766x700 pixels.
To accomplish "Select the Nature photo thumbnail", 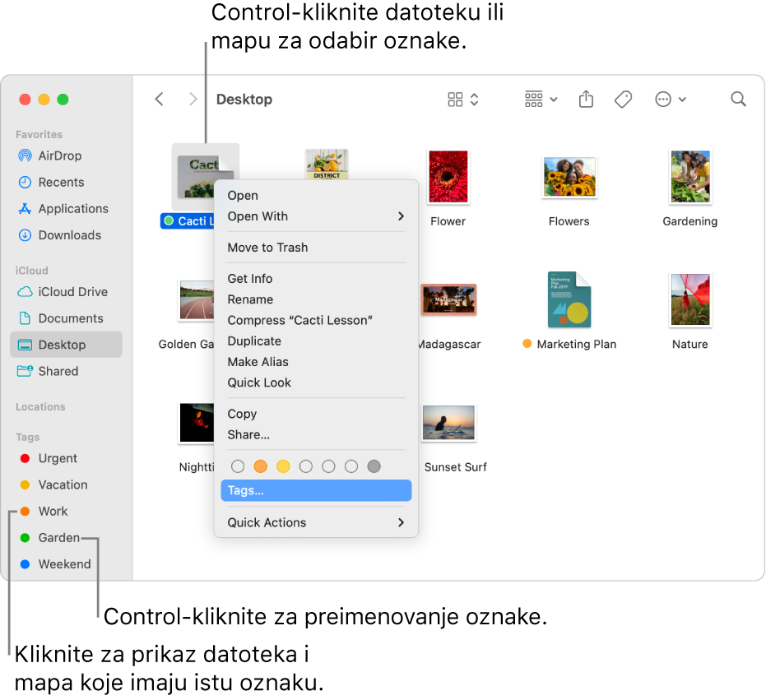I will pos(689,299).
